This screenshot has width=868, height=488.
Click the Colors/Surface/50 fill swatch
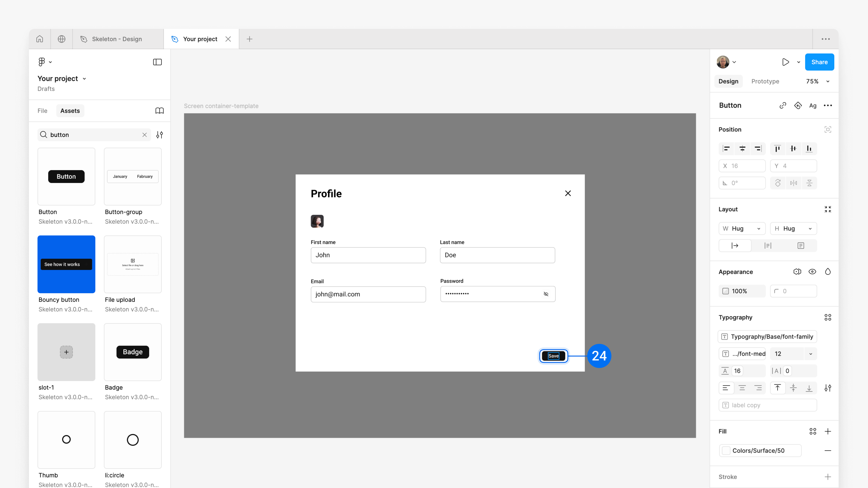(x=726, y=451)
